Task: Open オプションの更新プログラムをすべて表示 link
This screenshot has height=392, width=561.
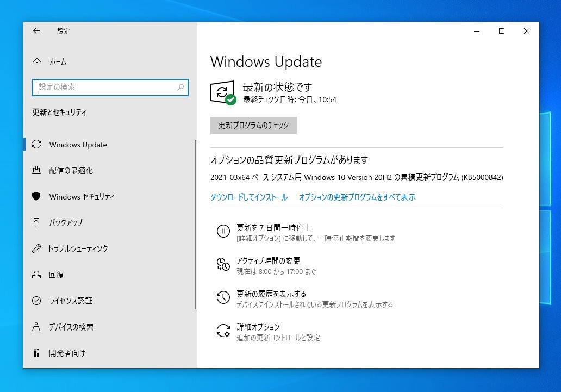Action: [357, 197]
